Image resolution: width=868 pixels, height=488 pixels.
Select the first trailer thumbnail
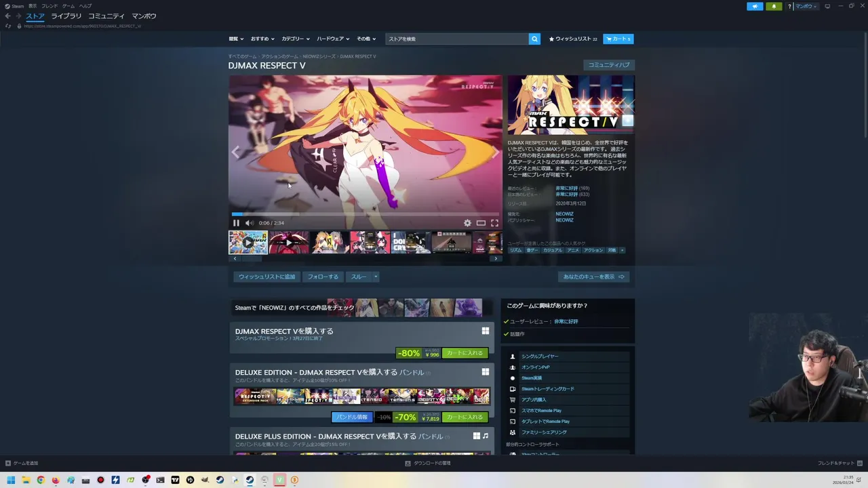coord(248,242)
